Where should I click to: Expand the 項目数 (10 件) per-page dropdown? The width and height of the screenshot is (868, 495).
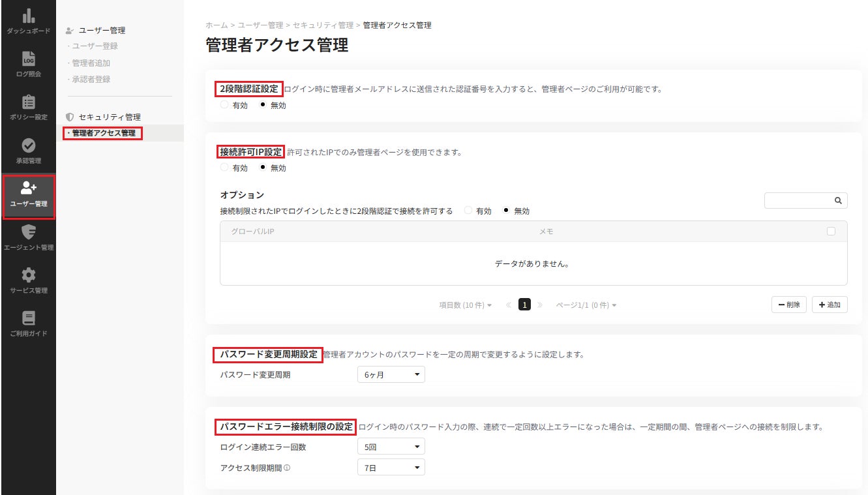pyautogui.click(x=466, y=305)
